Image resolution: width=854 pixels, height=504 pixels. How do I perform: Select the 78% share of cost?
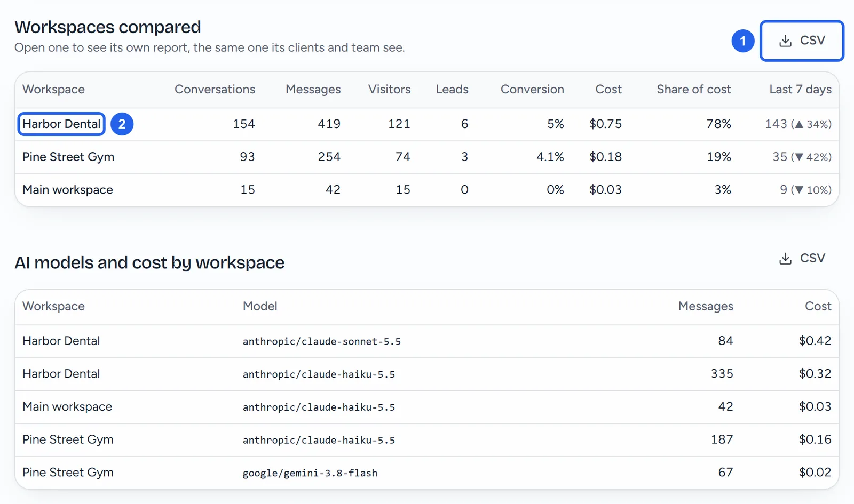point(719,124)
